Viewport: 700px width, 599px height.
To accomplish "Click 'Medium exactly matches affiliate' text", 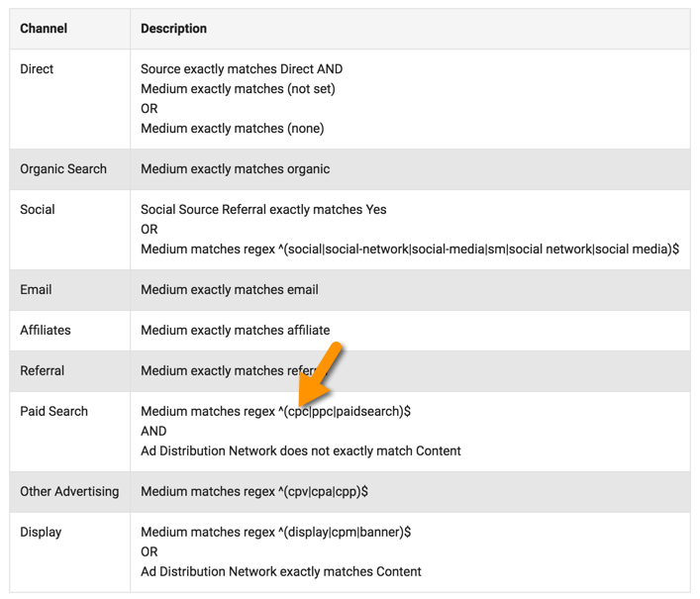I will [x=236, y=331].
